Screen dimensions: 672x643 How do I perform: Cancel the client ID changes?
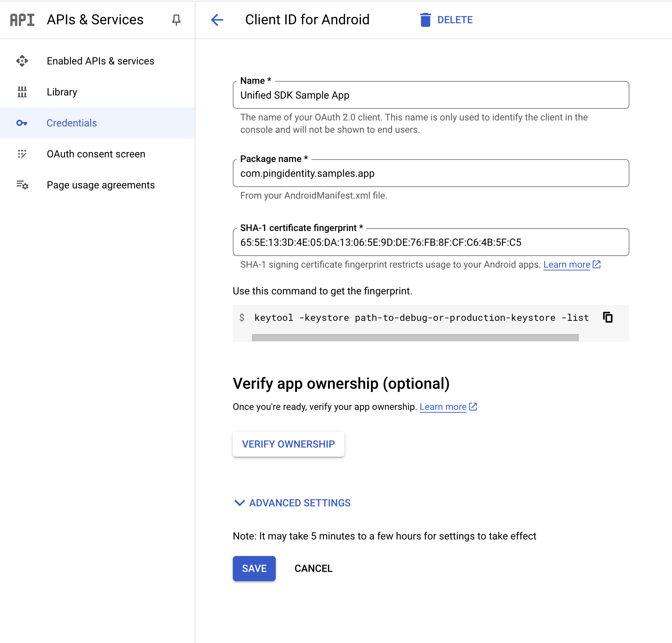(x=313, y=568)
